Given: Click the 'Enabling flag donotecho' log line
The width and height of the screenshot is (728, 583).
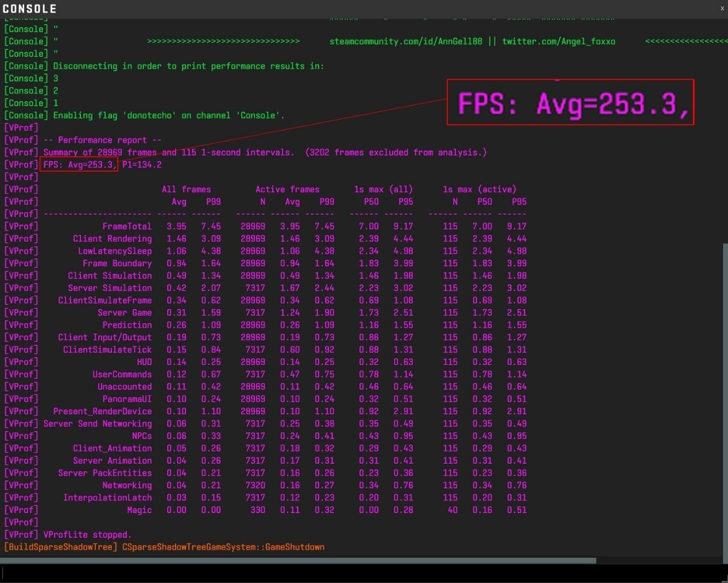Looking at the screenshot, I should (168, 115).
